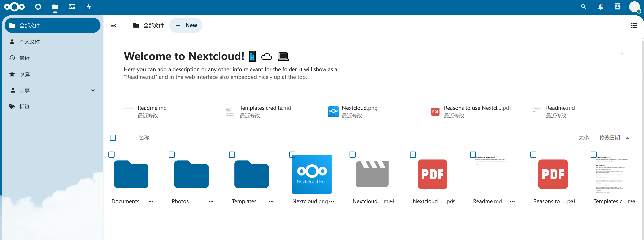Screen dimensions: 644x240
Task: Sort by 名称 column header
Action: pyautogui.click(x=144, y=138)
